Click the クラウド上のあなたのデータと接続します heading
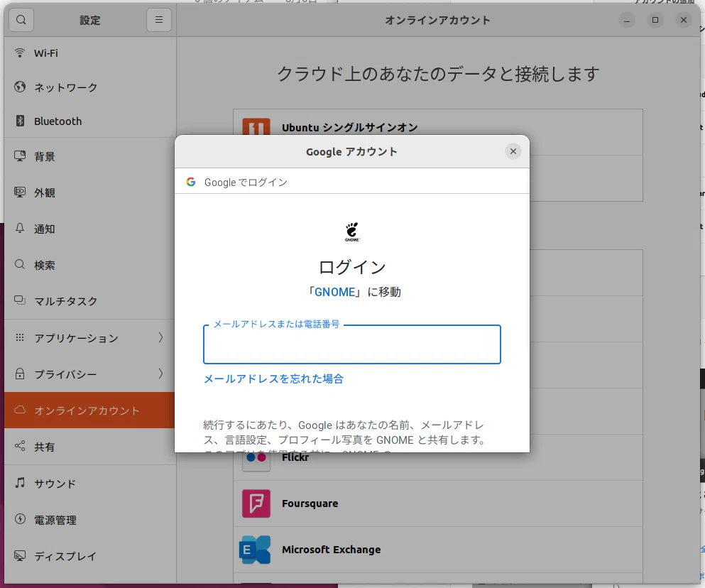 tap(438, 74)
